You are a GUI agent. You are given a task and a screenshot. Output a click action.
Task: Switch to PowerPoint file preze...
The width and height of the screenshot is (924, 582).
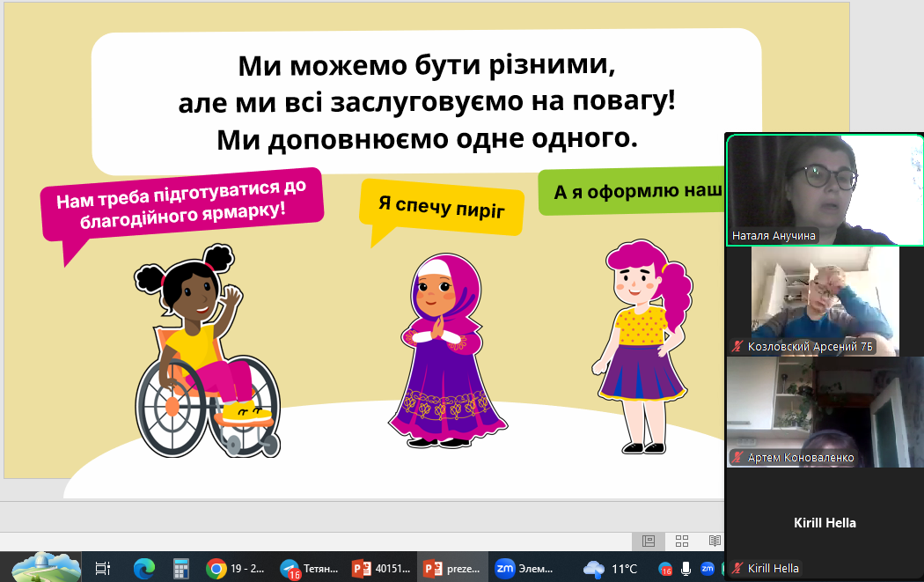pyautogui.click(x=453, y=569)
